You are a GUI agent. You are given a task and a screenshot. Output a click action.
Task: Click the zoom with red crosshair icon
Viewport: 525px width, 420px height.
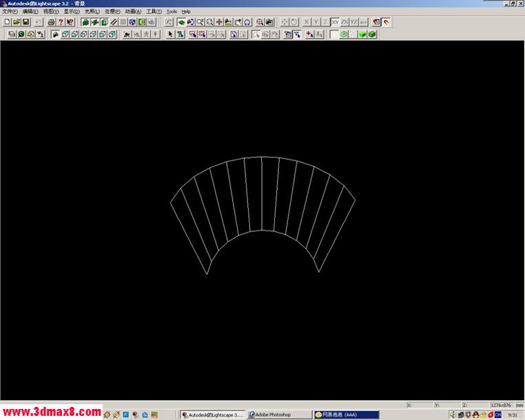coord(260,22)
